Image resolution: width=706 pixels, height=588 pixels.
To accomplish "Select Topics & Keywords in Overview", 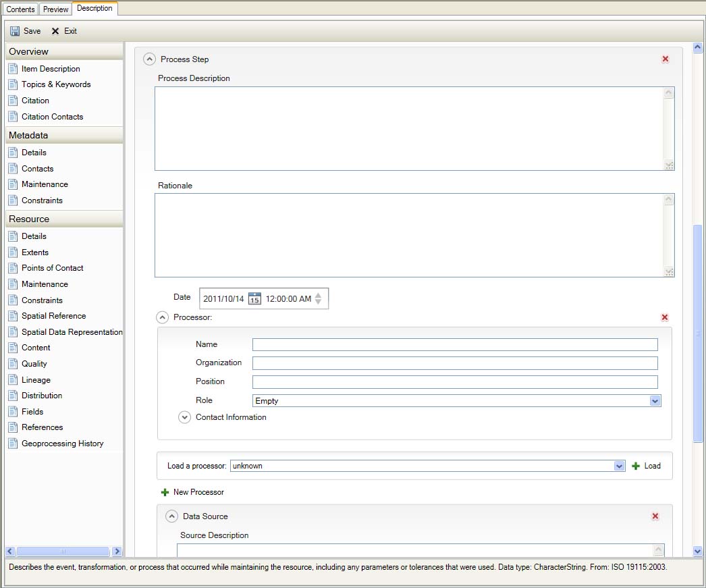I will [x=55, y=84].
